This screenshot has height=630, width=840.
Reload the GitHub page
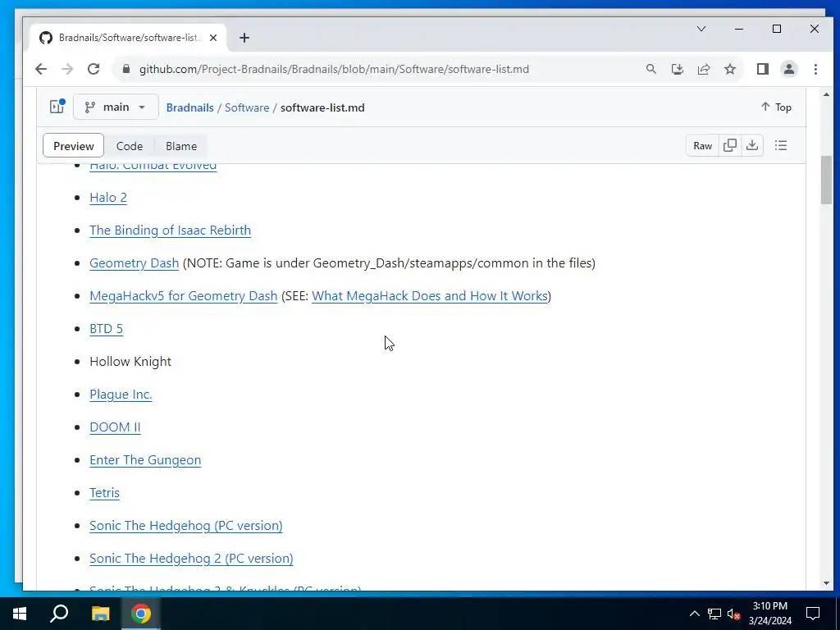point(94,69)
